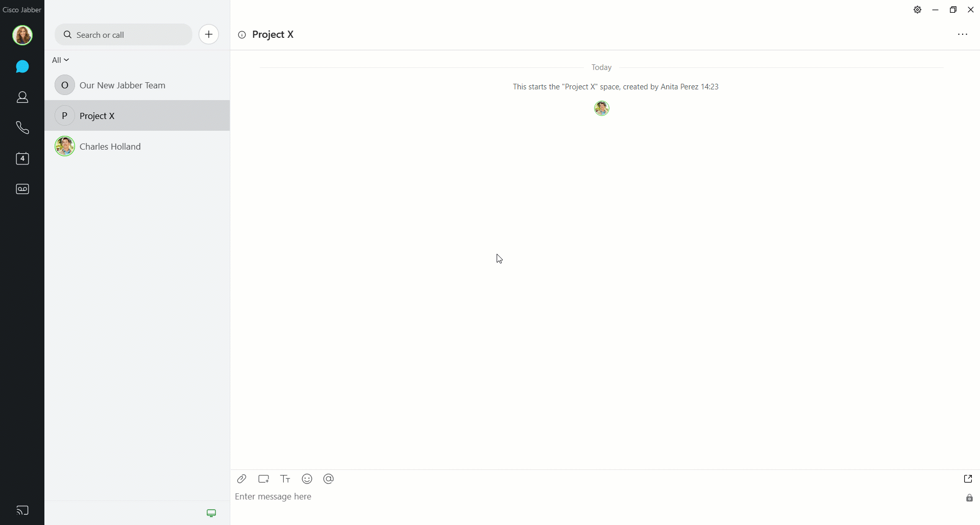Open the Calls phone tab

click(22, 128)
